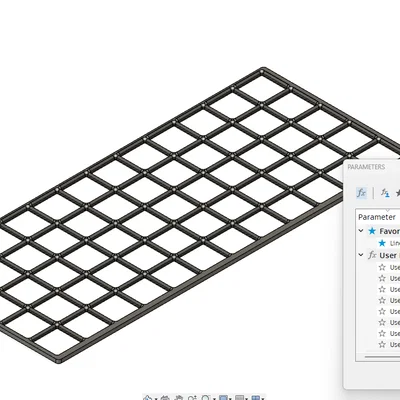
Task: Favorite the last visible user parameter star
Action: point(382,344)
